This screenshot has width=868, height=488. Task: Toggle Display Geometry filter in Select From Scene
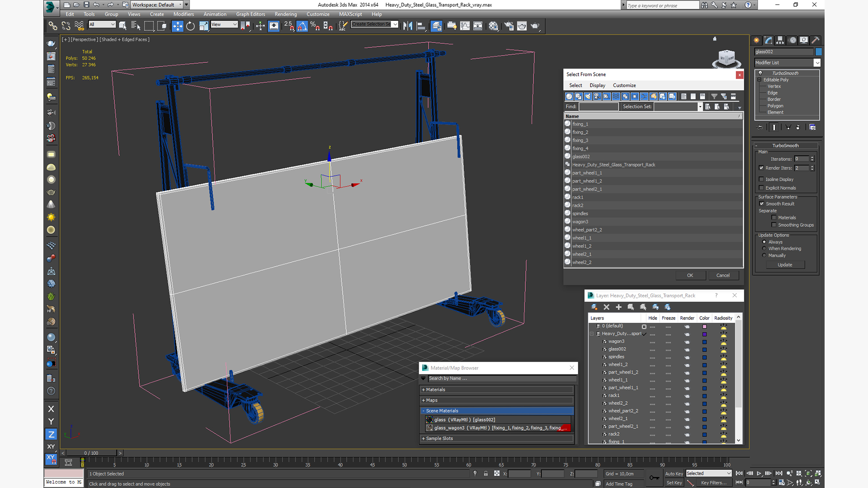569,96
